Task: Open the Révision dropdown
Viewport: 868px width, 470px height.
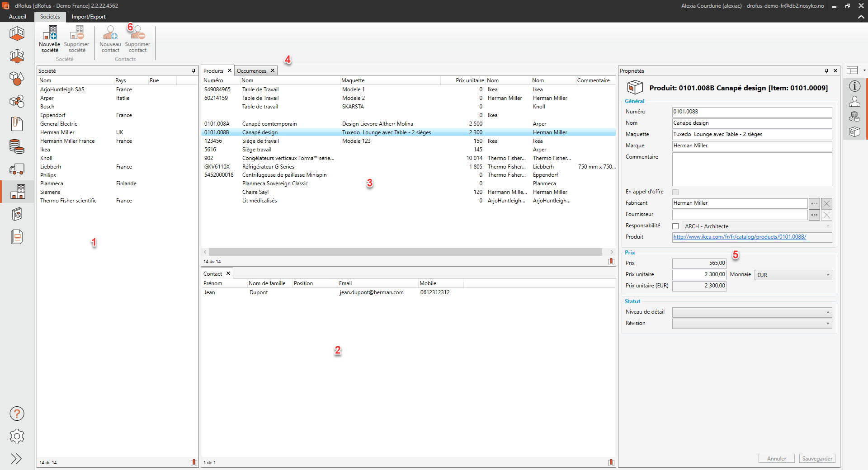Action: [x=751, y=324]
